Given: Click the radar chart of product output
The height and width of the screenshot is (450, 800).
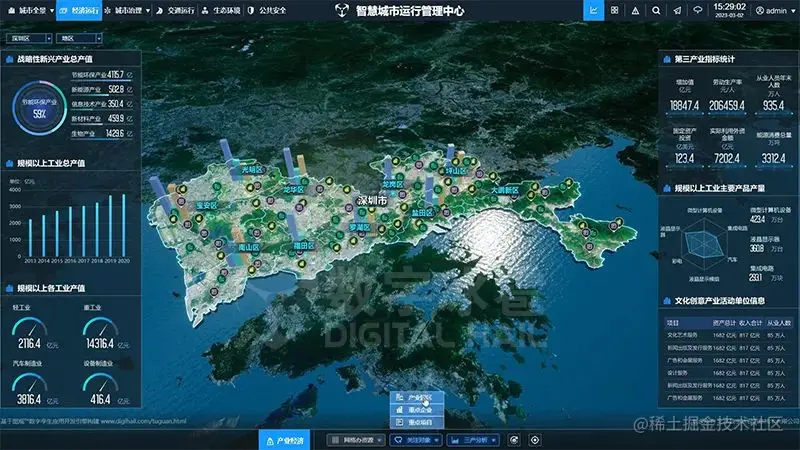Looking at the screenshot, I should tap(704, 244).
